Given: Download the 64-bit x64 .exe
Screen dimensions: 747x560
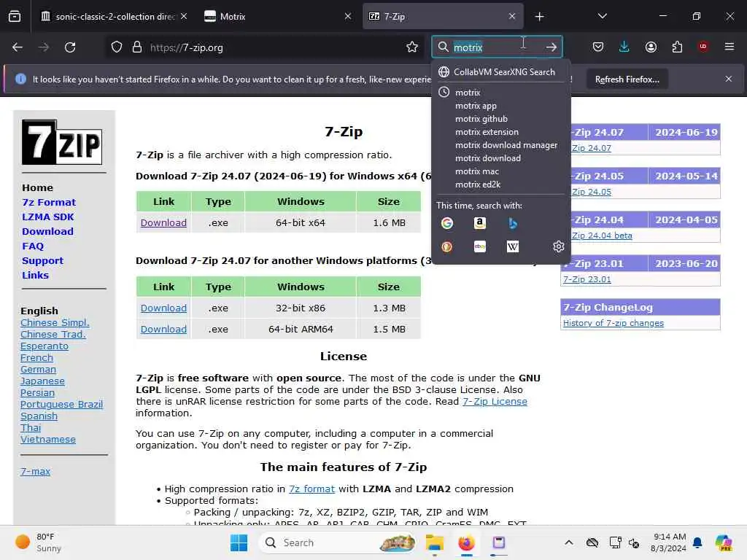Looking at the screenshot, I should (163, 223).
